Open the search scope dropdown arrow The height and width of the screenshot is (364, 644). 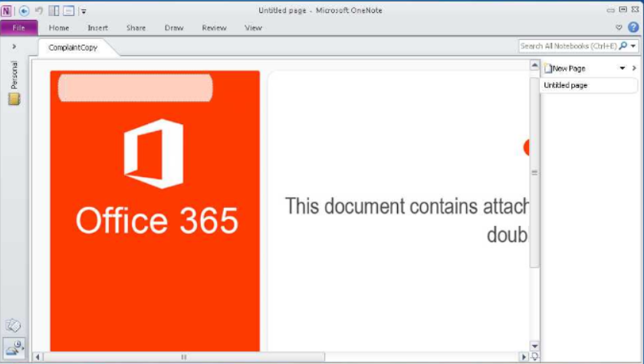coord(633,46)
